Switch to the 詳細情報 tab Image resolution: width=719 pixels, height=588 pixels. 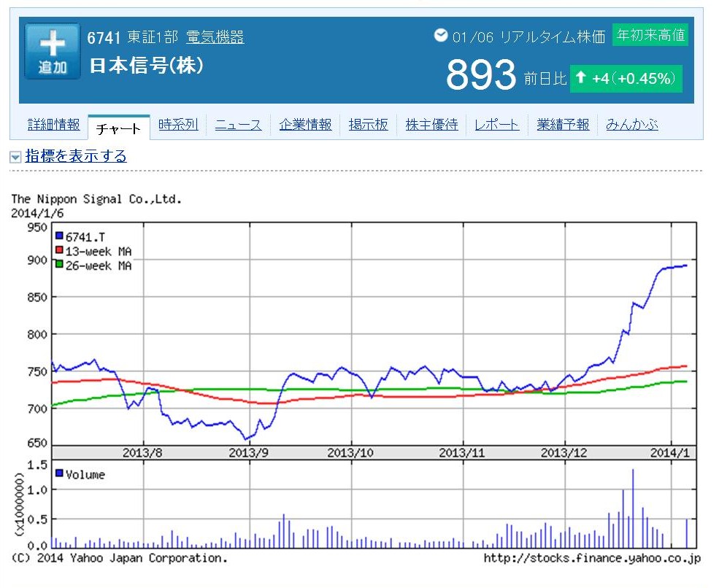click(x=53, y=124)
